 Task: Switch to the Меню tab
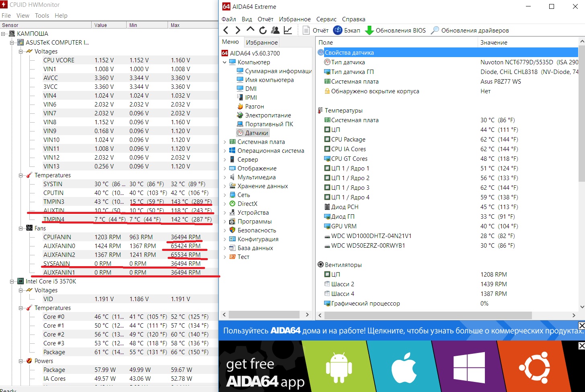(230, 42)
